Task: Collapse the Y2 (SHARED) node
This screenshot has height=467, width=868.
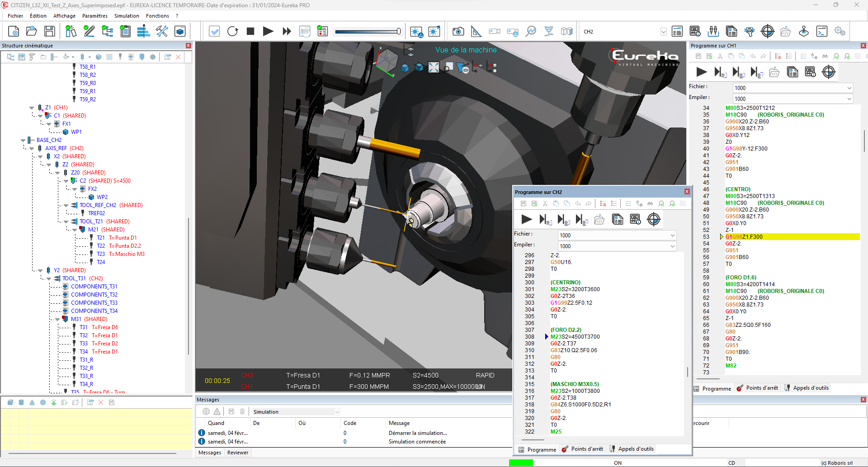Action: [40, 270]
